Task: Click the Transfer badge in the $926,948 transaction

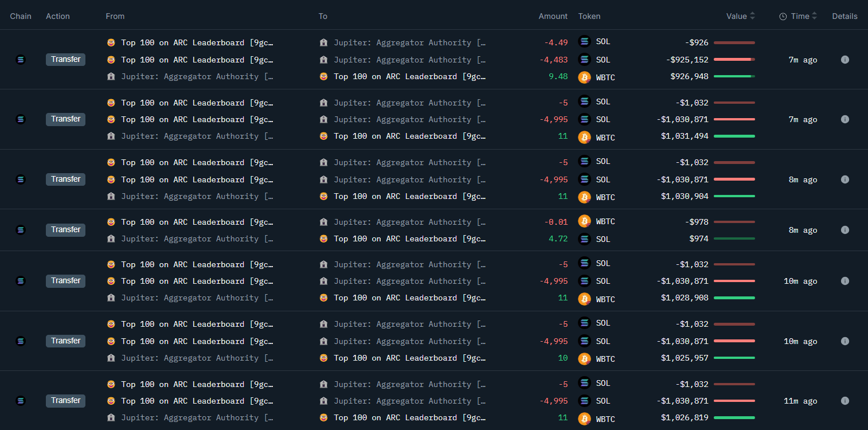Action: click(65, 60)
